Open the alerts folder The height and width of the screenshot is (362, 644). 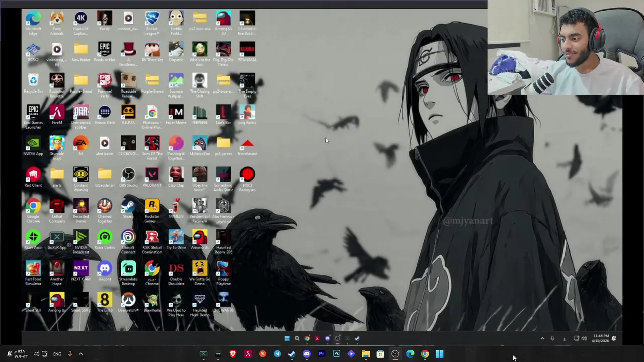click(x=57, y=177)
